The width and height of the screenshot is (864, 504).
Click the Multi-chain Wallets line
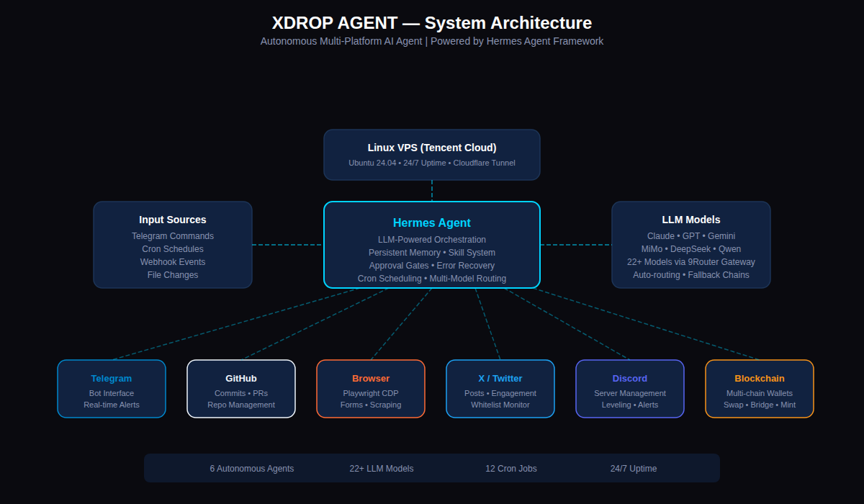tap(760, 393)
